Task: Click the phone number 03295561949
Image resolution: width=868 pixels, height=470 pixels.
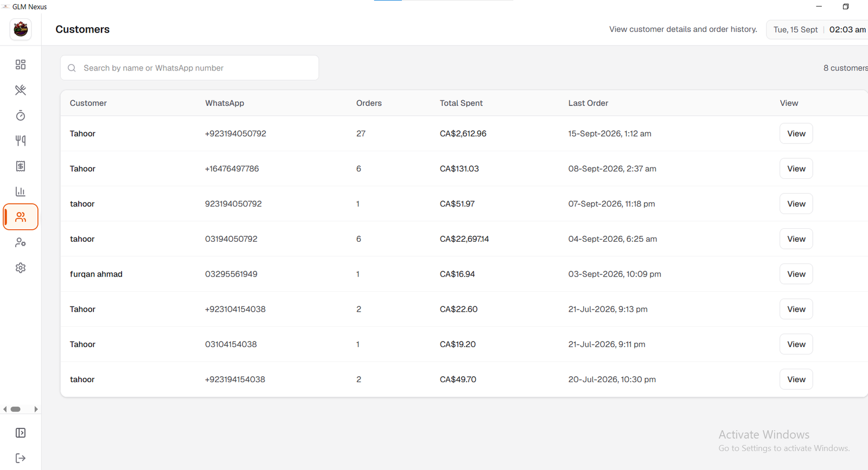Action: [231, 274]
